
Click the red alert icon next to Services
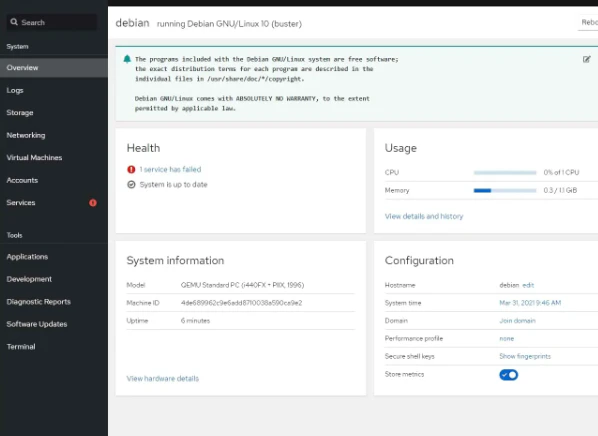[x=93, y=203]
